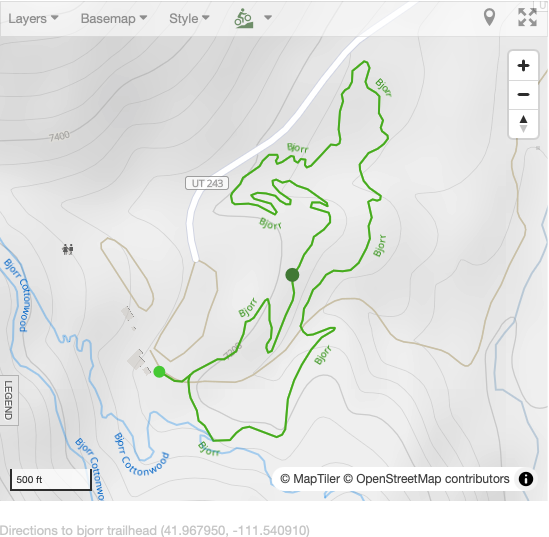This screenshot has width=549, height=537.
Task: Open Directions to bjorr trailhead link
Action: [155, 530]
